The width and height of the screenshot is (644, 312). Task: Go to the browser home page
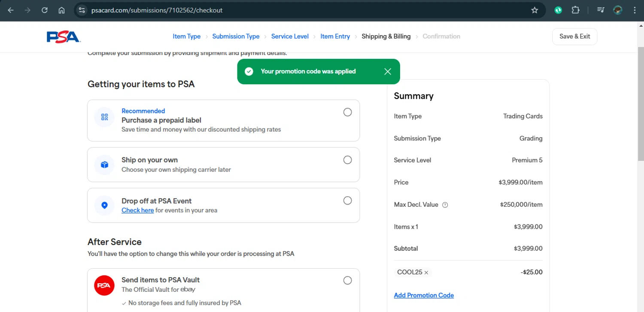61,10
